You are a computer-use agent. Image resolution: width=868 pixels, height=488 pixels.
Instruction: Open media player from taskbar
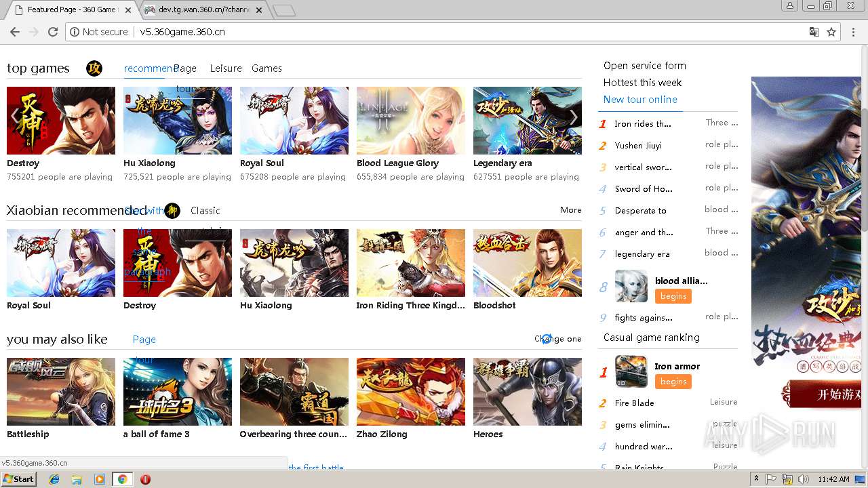[x=100, y=479]
